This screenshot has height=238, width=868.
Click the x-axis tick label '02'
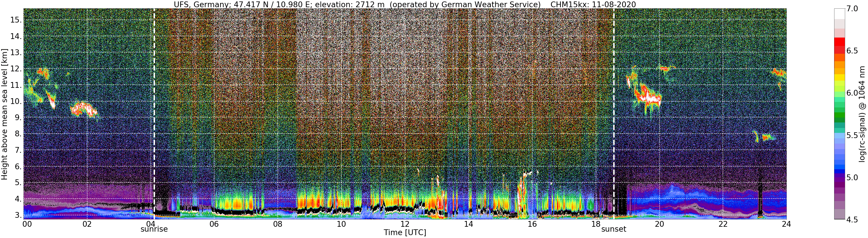coord(87,224)
